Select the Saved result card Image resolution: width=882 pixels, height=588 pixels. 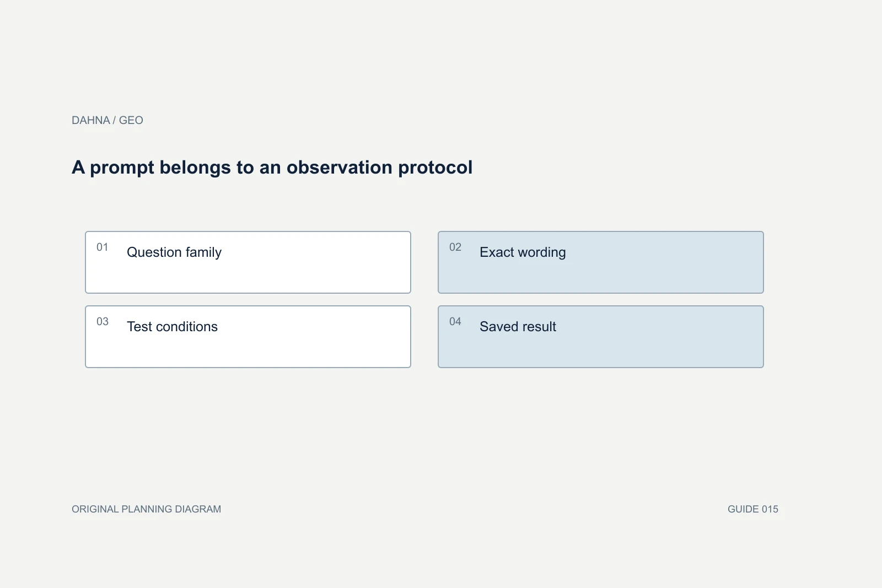[601, 337]
